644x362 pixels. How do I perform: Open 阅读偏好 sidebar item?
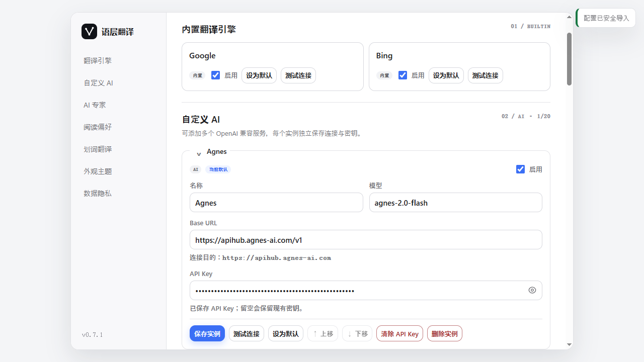click(x=98, y=127)
